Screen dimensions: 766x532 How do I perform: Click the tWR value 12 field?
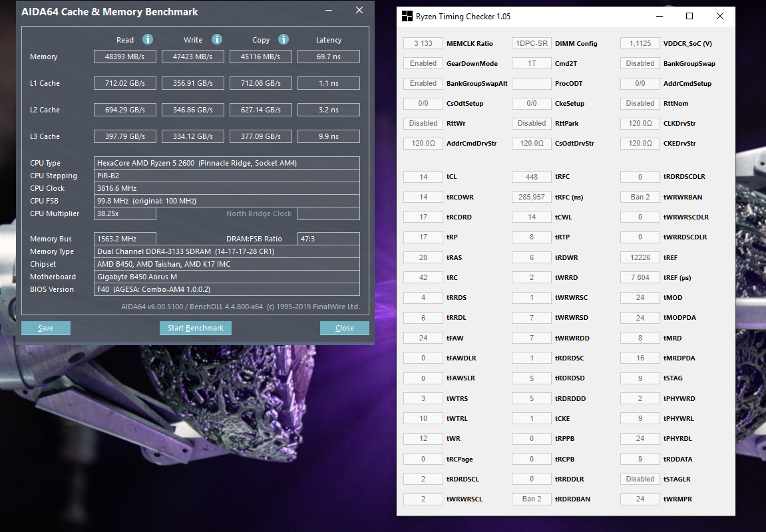click(x=423, y=438)
